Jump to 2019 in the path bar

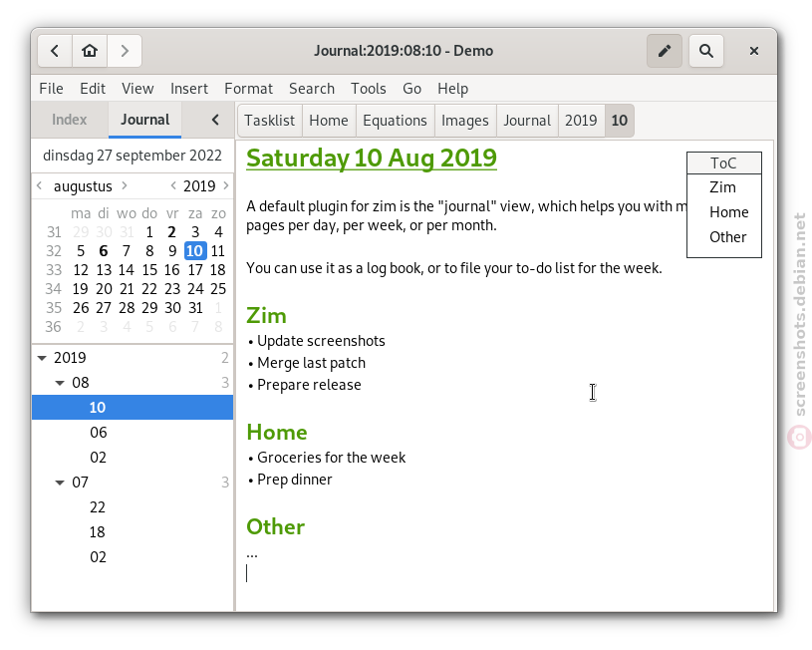[581, 121]
